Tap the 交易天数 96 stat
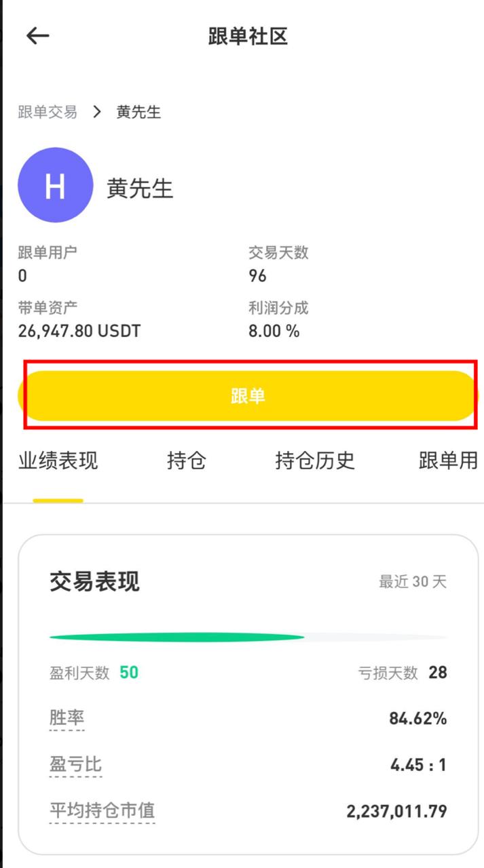 pos(278,264)
